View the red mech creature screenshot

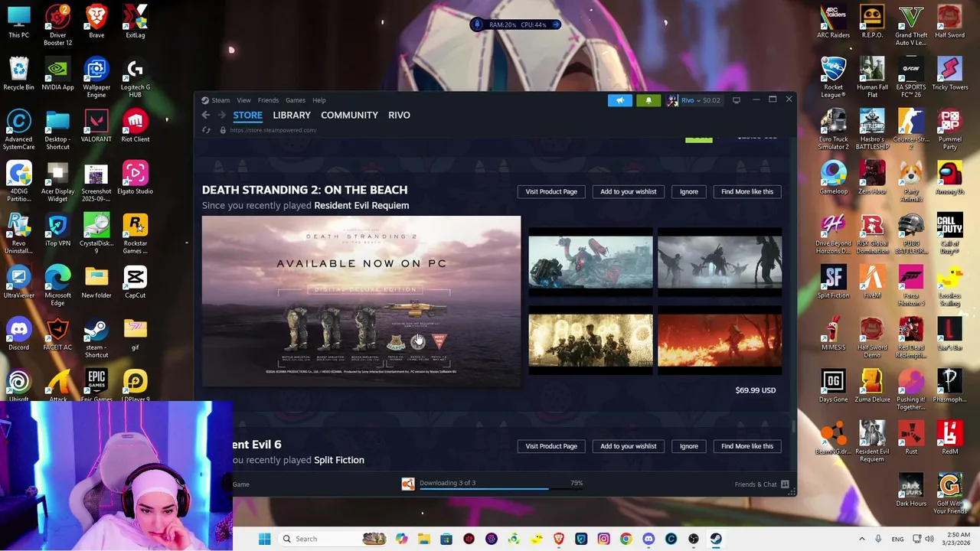(590, 262)
